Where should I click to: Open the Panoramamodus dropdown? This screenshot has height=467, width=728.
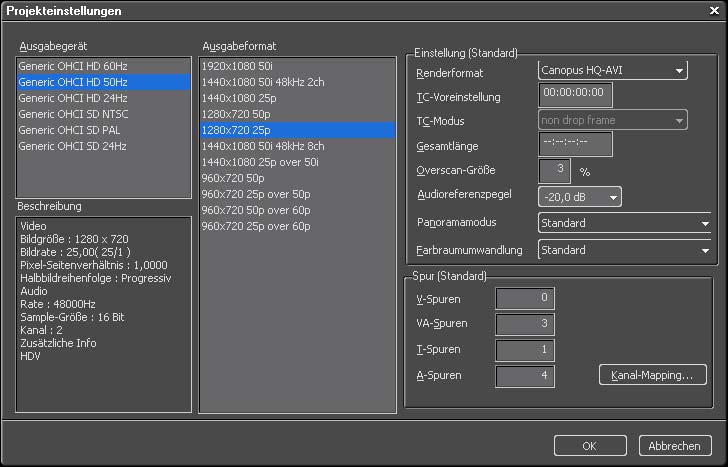coord(624,223)
